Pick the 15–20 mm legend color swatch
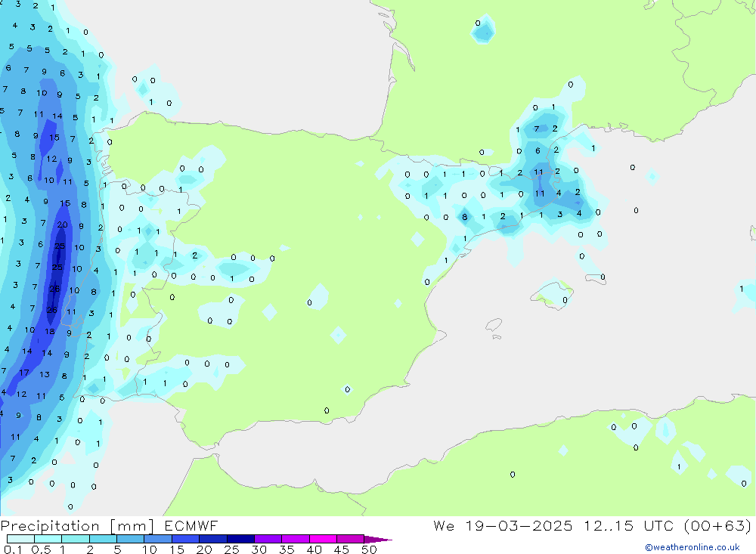The image size is (756, 554). (x=185, y=539)
